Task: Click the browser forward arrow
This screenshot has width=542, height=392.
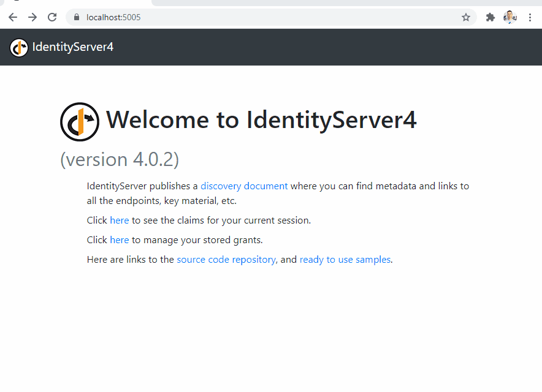Action: click(x=32, y=17)
